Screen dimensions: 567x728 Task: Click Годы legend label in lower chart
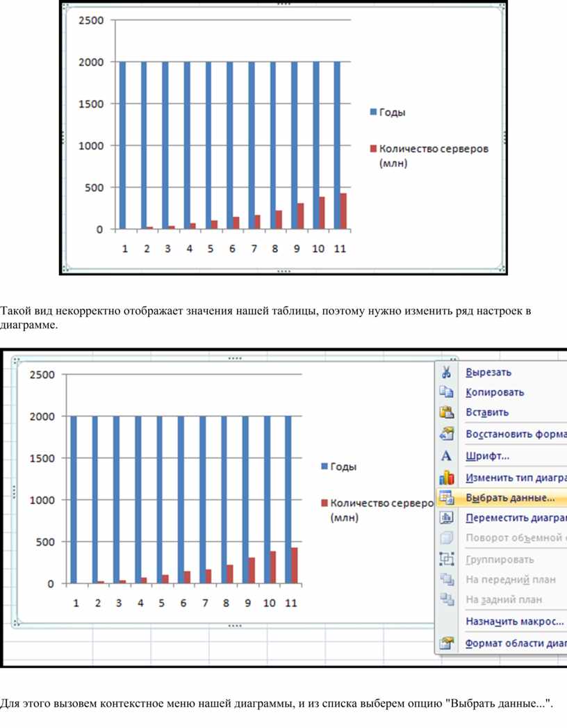343,467
